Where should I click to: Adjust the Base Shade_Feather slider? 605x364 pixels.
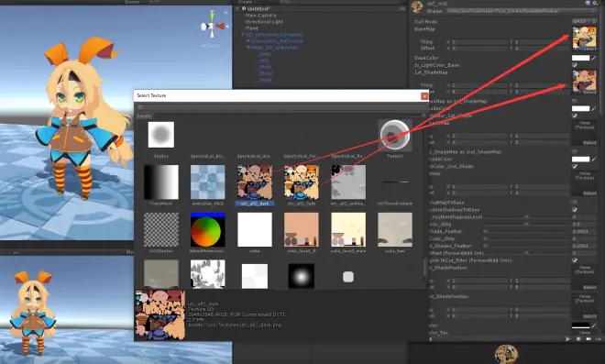click(x=527, y=232)
